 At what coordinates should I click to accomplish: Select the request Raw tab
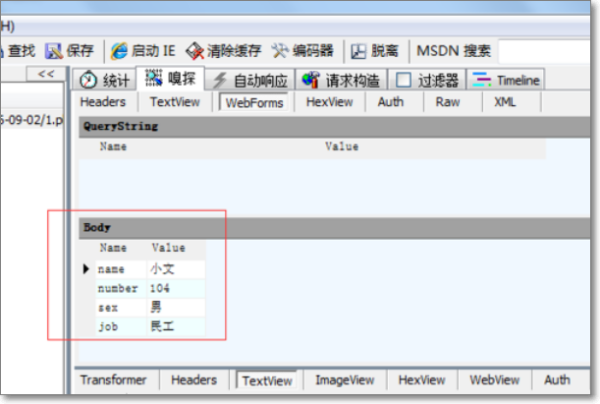click(448, 102)
